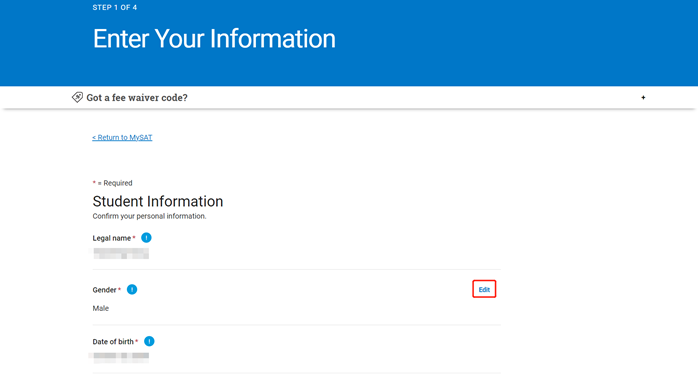Click the red asterisk beside Gender
Screen dimensions: 698x374
[119, 289]
